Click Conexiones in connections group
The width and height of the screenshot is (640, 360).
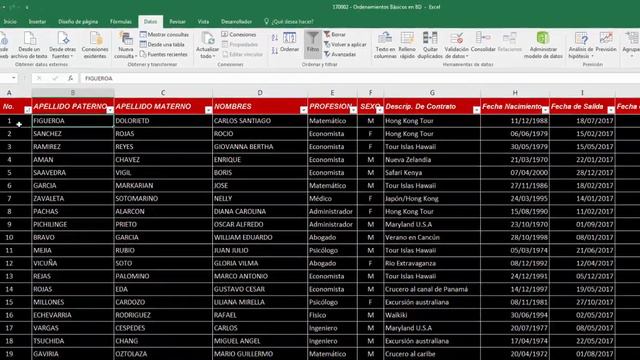pyautogui.click(x=239, y=35)
